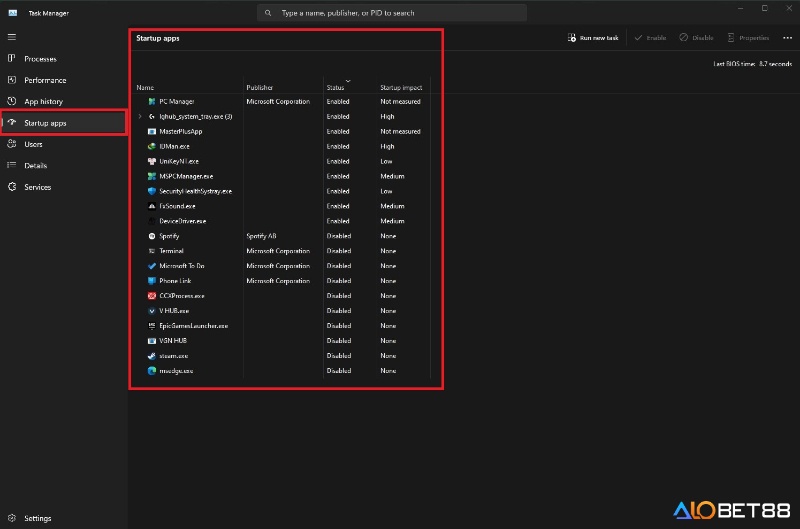Select the DeviceDriver.exe row name

(x=183, y=221)
